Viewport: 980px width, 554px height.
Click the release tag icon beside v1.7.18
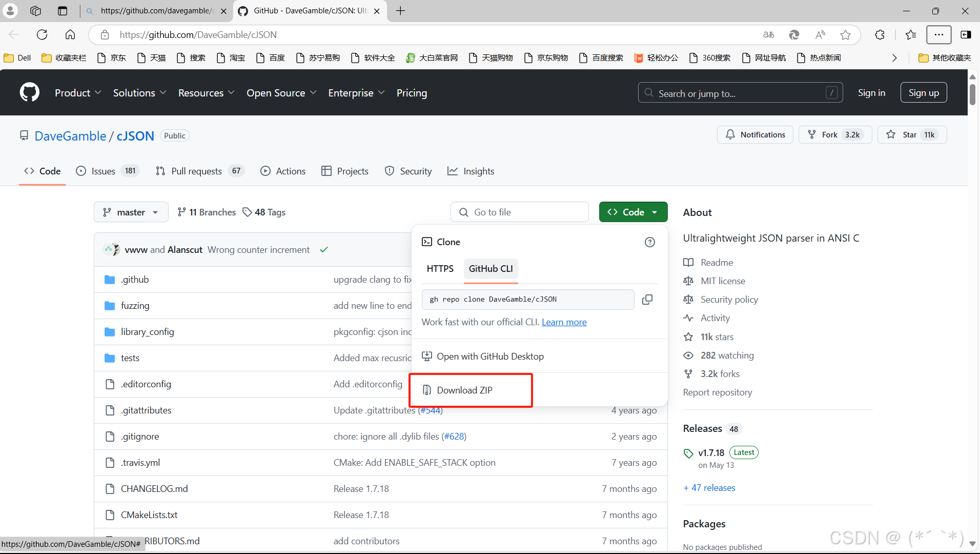pos(688,453)
